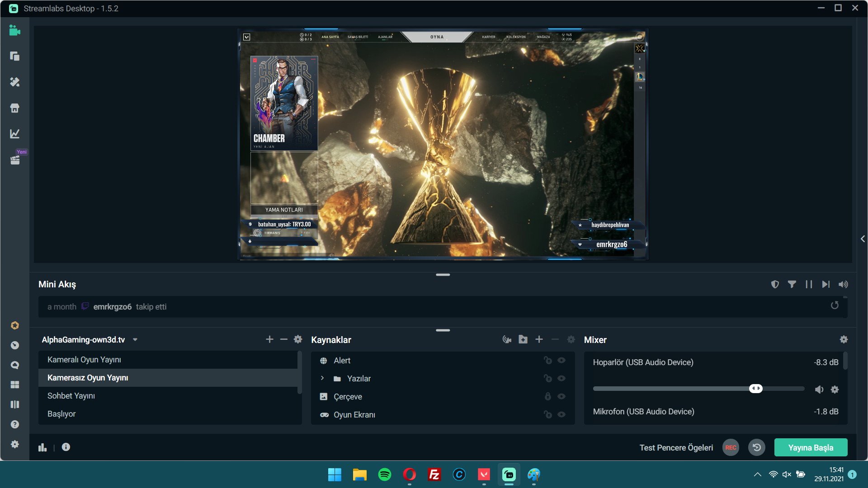Click the info icon in the footer
The height and width of the screenshot is (488, 868).
(66, 447)
